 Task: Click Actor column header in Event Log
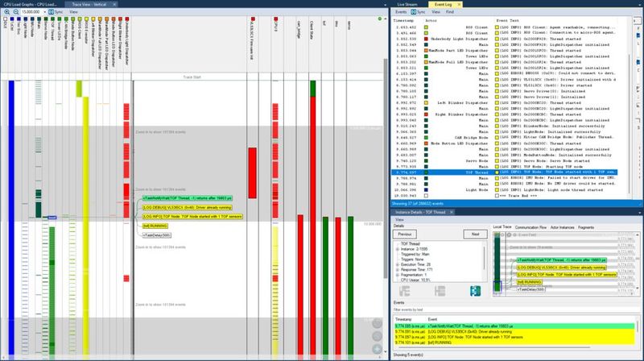tap(431, 20)
